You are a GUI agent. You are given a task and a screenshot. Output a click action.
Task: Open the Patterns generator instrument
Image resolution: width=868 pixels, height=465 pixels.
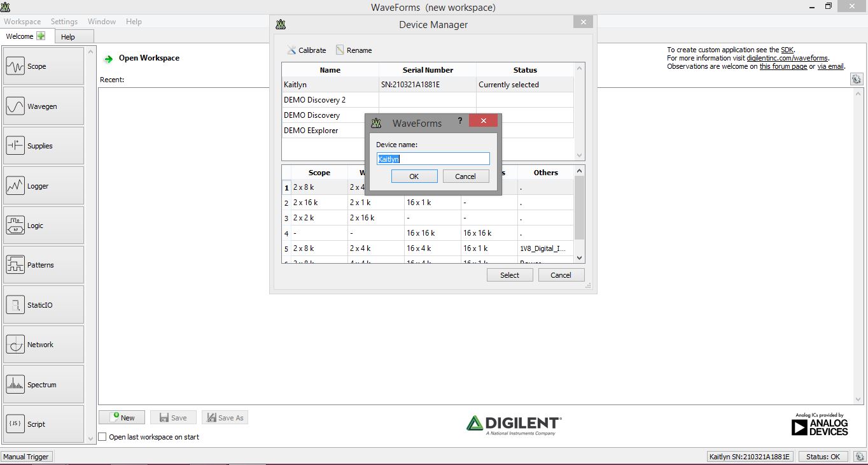[43, 265]
